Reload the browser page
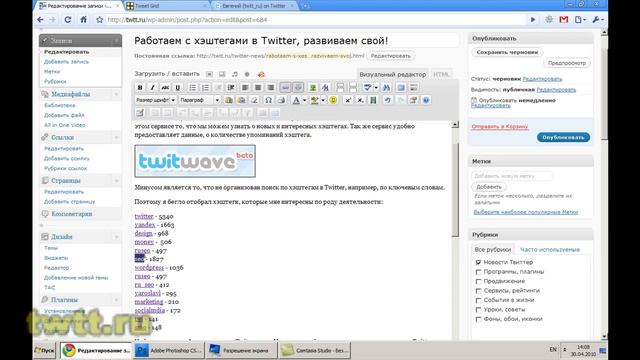Viewport: 640px width, 360px height. tap(68, 20)
